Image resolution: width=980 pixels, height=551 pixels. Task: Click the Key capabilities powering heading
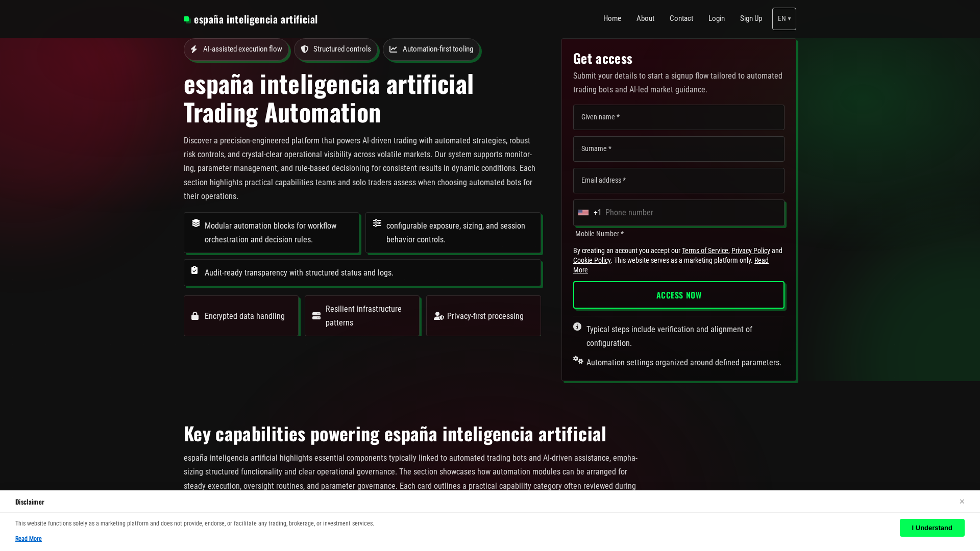tap(395, 434)
